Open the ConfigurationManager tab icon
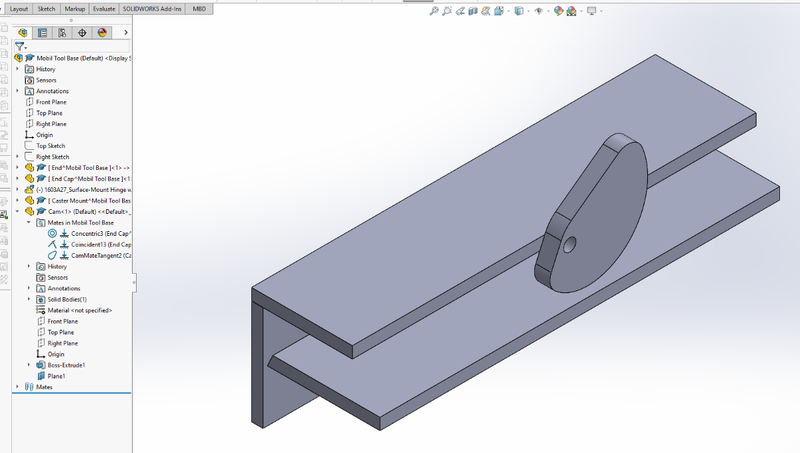The height and width of the screenshot is (453, 800). 62,33
